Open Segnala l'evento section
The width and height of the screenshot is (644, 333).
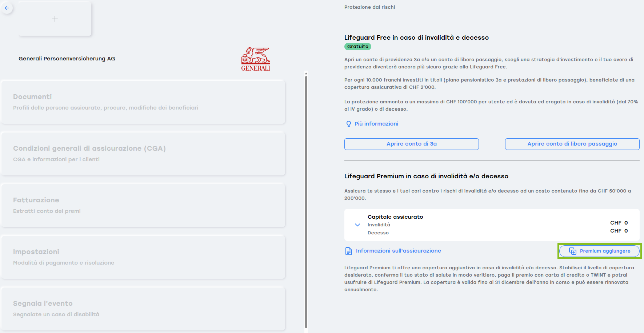(143, 309)
